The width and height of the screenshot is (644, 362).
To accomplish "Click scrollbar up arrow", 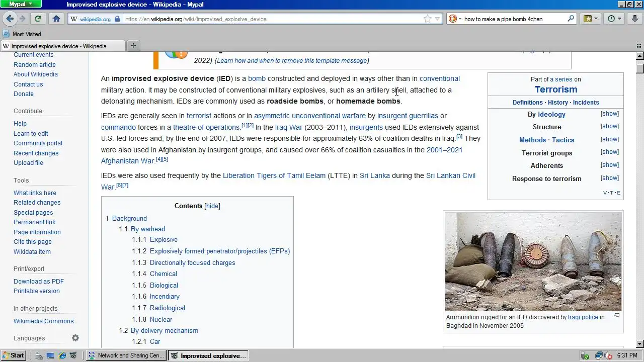I will (640, 56).
